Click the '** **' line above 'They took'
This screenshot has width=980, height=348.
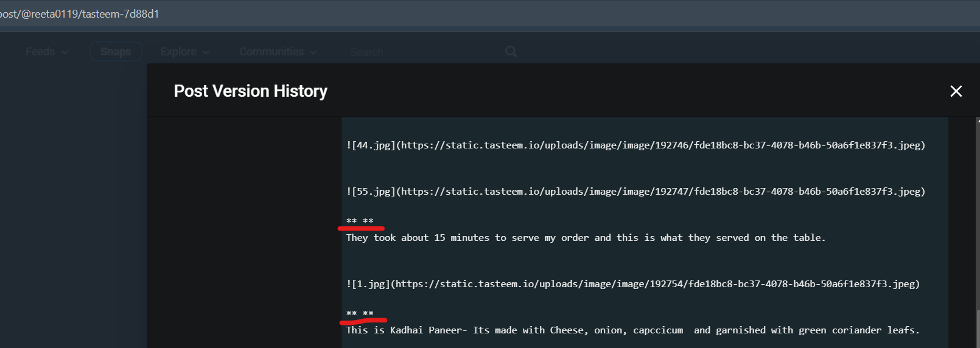(360, 220)
